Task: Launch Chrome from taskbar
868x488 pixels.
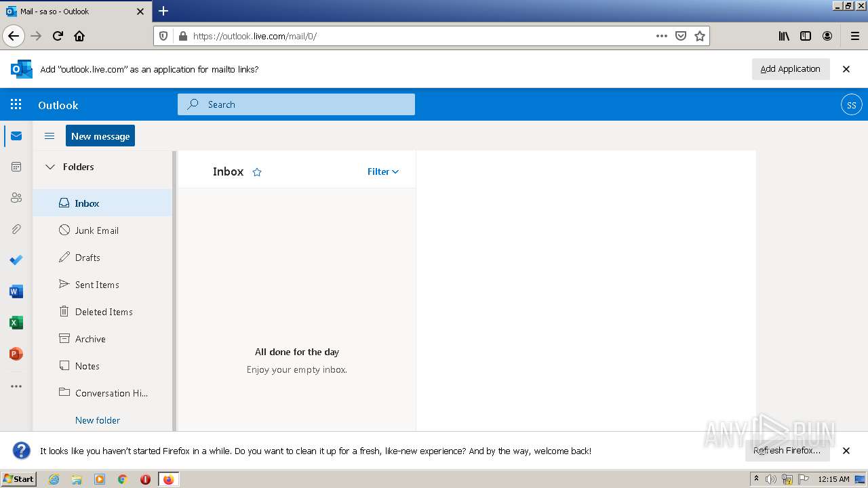Action: click(123, 479)
